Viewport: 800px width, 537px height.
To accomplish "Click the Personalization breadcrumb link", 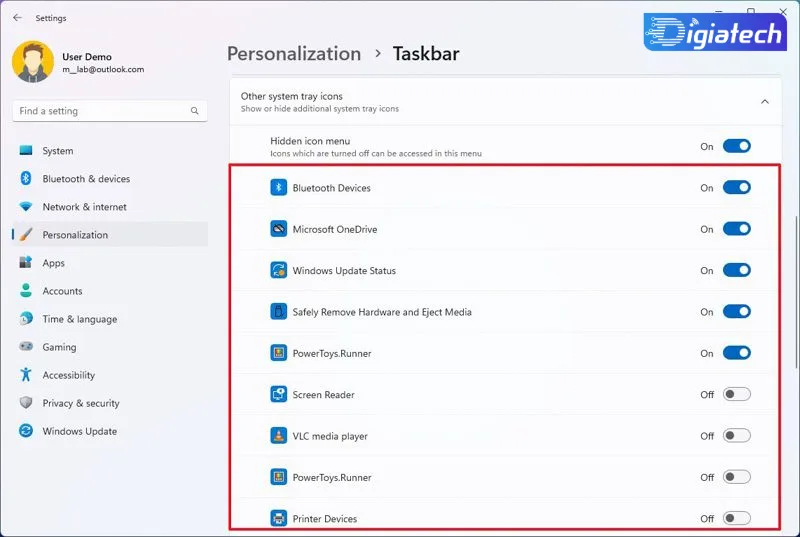I will point(294,54).
